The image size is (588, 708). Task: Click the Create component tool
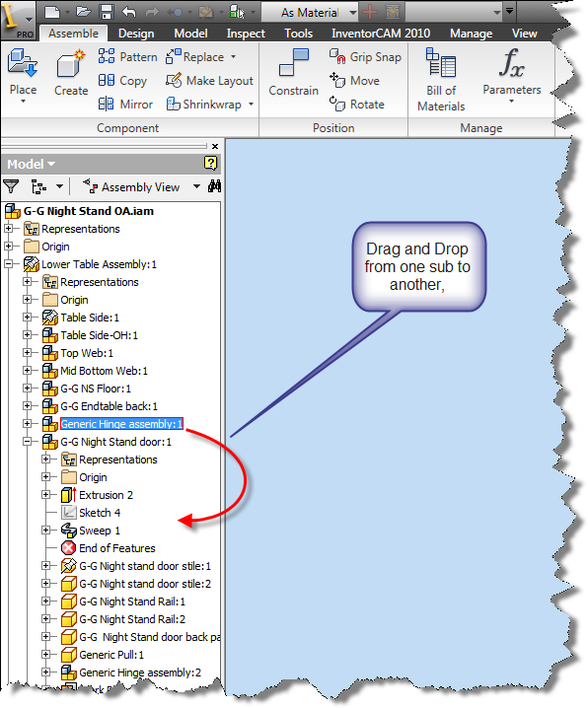coord(71,72)
